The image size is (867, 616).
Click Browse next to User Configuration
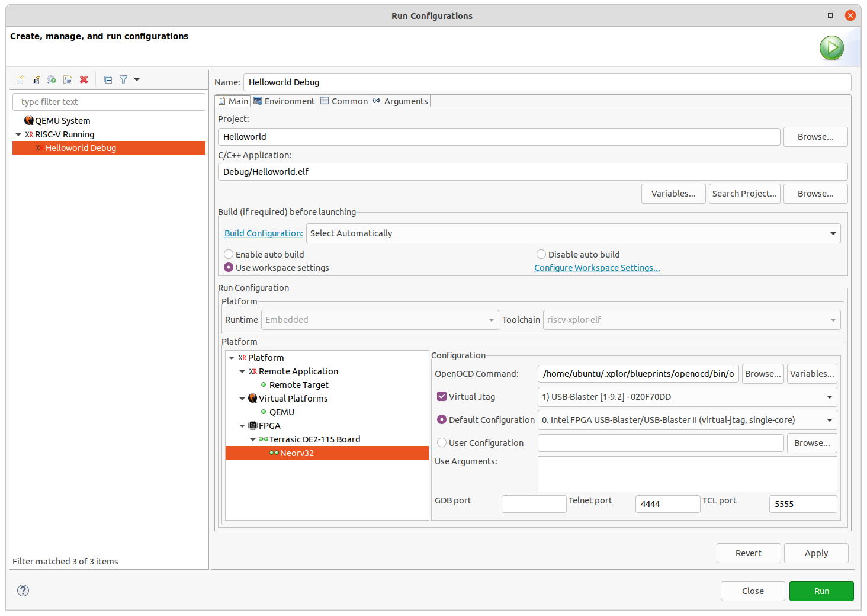[812, 443]
